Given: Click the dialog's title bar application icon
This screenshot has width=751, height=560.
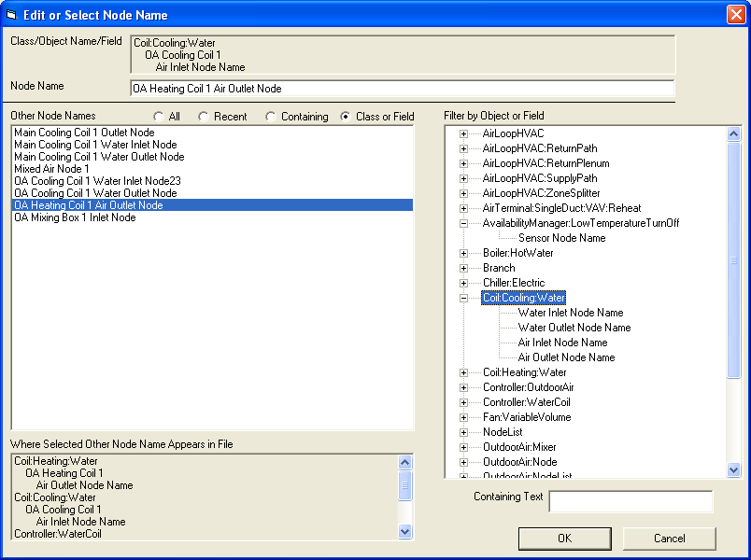Looking at the screenshot, I should coord(13,14).
